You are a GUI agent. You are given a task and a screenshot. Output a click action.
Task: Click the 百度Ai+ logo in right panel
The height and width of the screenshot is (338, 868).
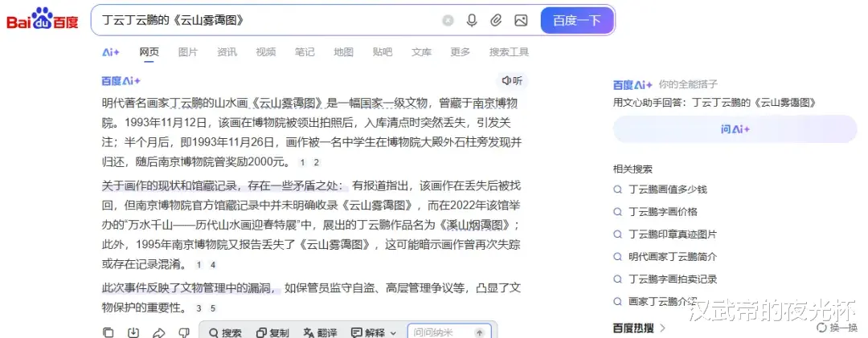click(x=633, y=84)
